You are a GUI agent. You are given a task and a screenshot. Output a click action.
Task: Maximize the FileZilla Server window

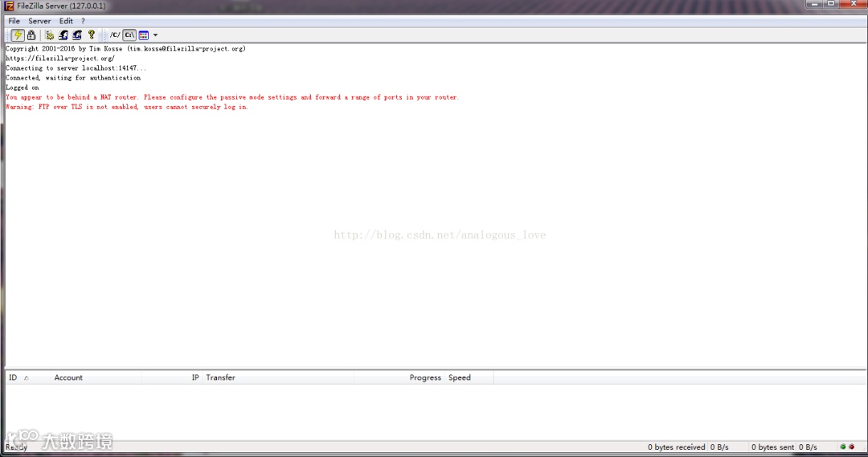(831, 4)
